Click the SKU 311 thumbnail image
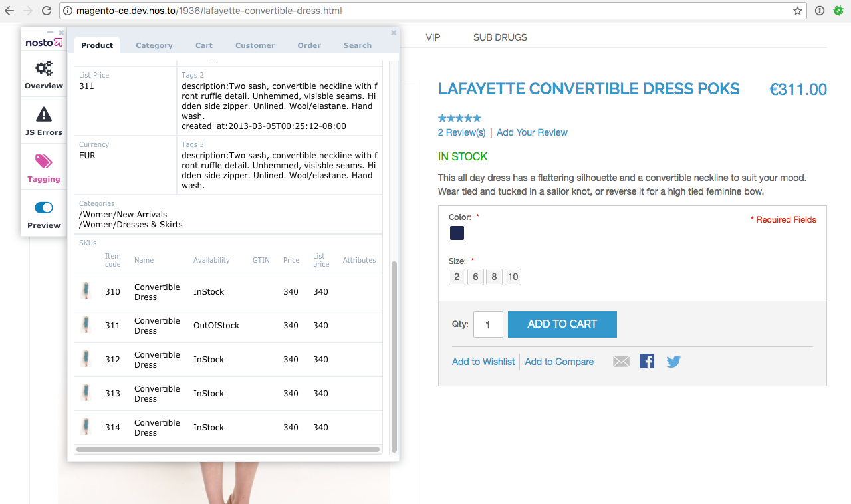Image resolution: width=851 pixels, height=504 pixels. (x=86, y=325)
